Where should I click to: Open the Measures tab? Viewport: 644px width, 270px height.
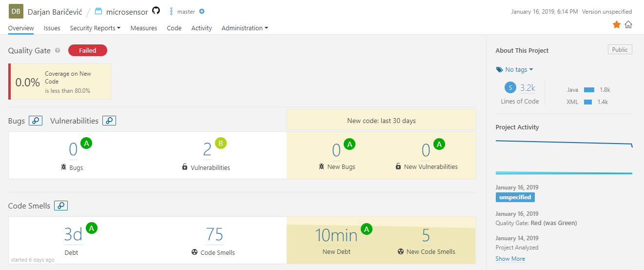(144, 28)
